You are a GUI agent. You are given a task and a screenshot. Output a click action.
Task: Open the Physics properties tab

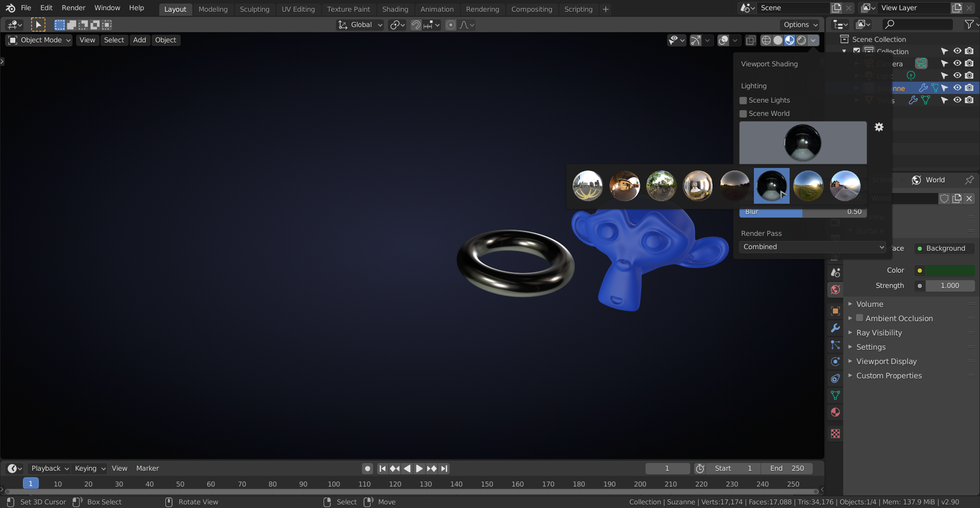[x=836, y=361]
